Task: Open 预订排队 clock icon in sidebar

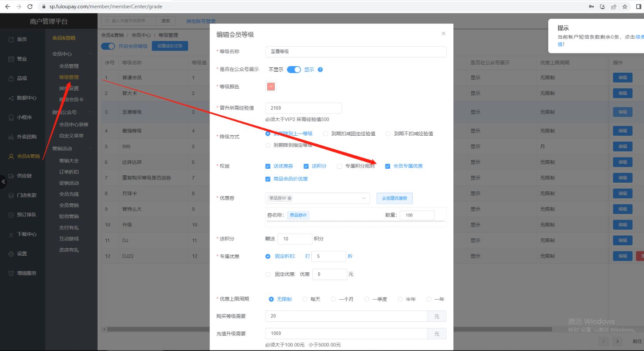Action: pyautogui.click(x=12, y=215)
